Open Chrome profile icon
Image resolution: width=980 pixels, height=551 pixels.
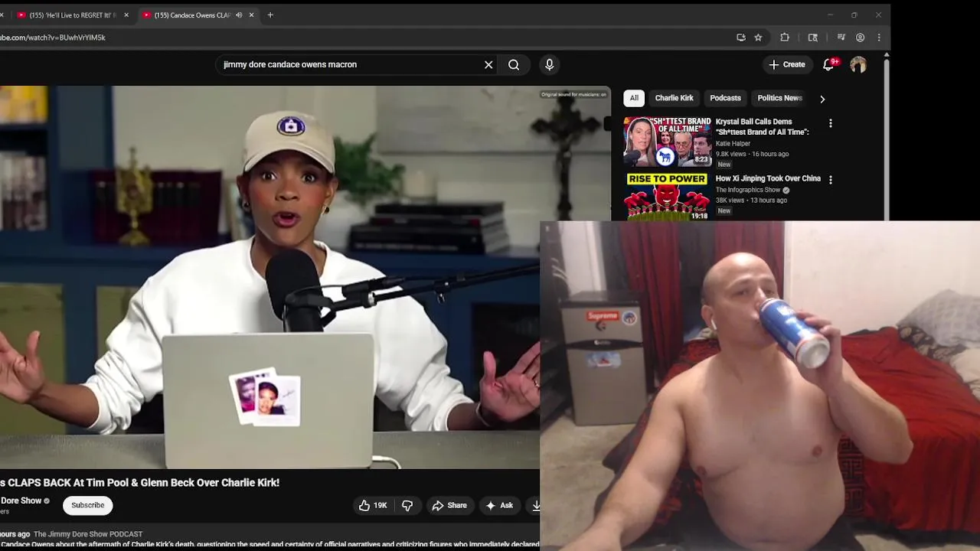coord(860,37)
